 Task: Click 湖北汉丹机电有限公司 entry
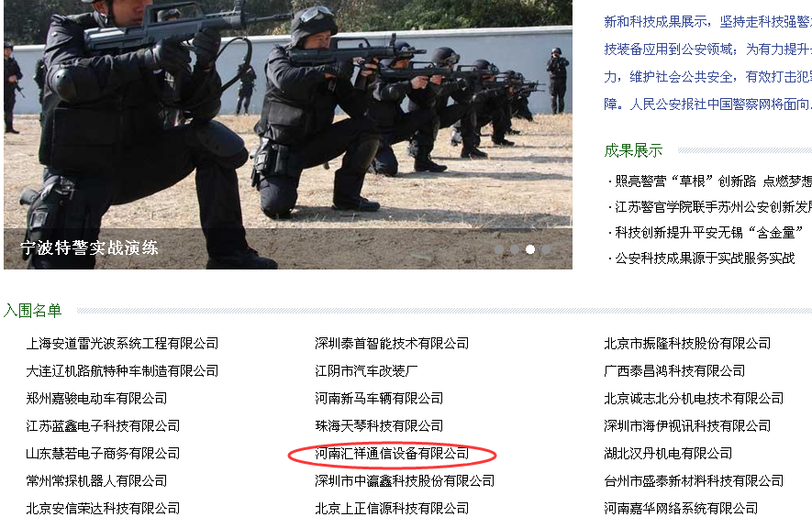(668, 454)
